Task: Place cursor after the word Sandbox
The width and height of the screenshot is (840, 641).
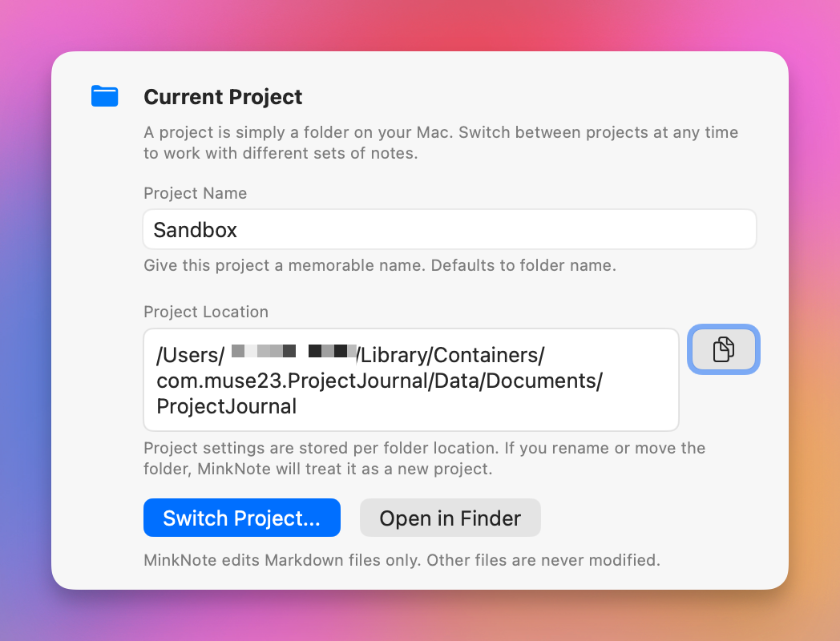Action: [x=238, y=230]
